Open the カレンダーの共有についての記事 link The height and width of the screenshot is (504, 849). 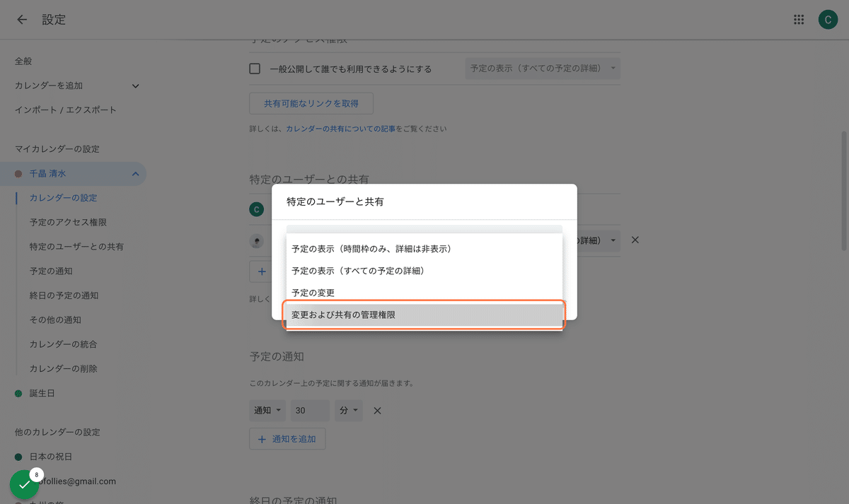tap(340, 129)
